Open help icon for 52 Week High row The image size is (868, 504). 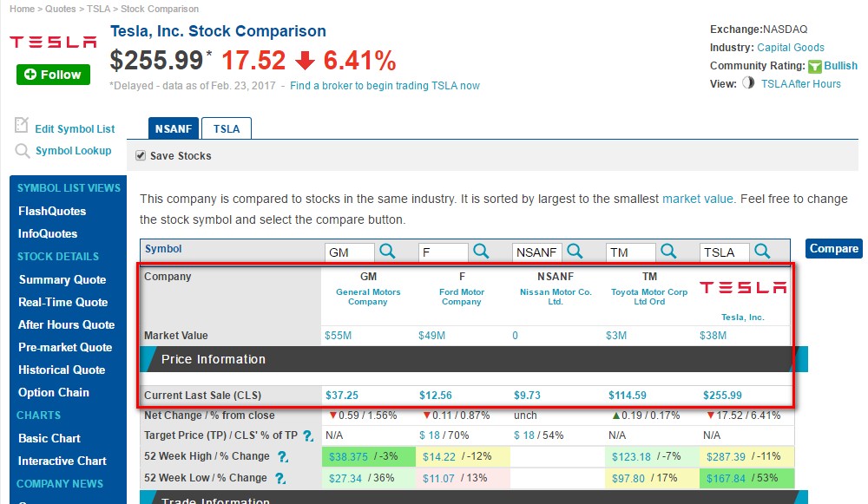pos(282,456)
